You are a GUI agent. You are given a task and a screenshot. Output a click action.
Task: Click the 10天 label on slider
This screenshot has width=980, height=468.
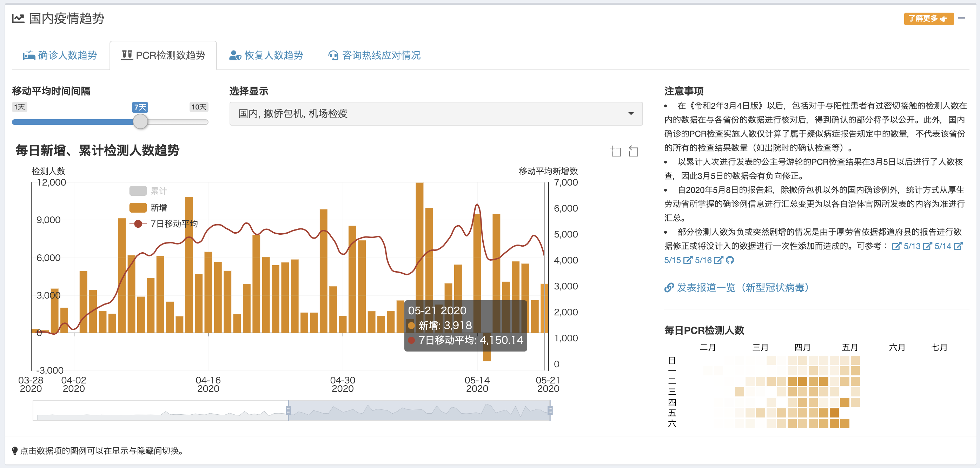(x=198, y=107)
